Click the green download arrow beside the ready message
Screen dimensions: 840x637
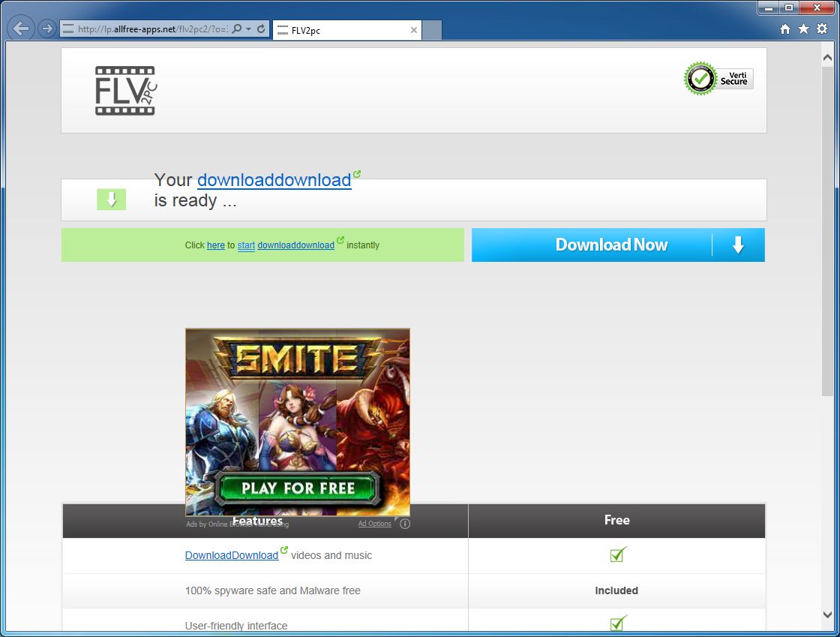pyautogui.click(x=111, y=200)
